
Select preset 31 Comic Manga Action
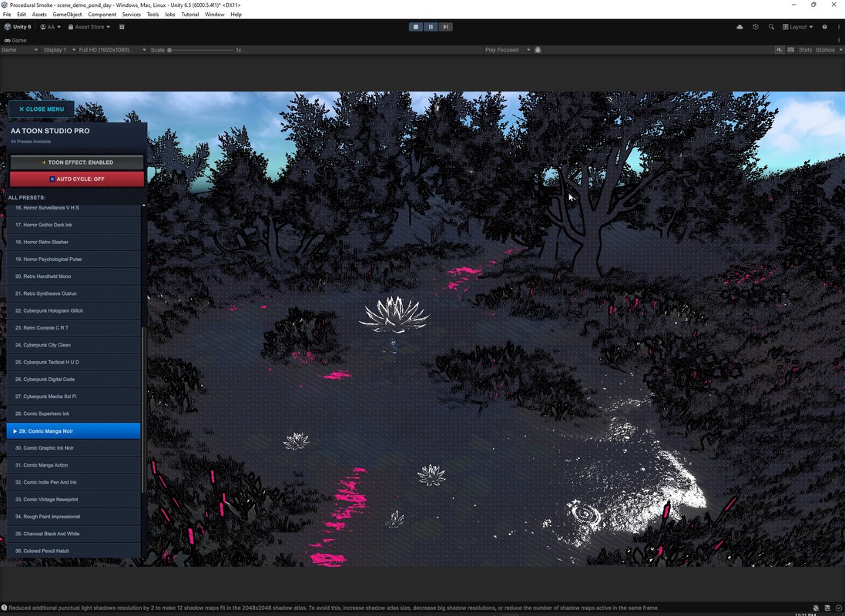tap(74, 465)
